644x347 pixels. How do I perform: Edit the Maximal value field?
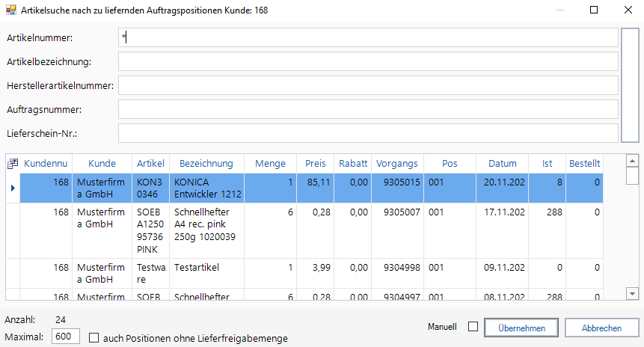point(67,337)
